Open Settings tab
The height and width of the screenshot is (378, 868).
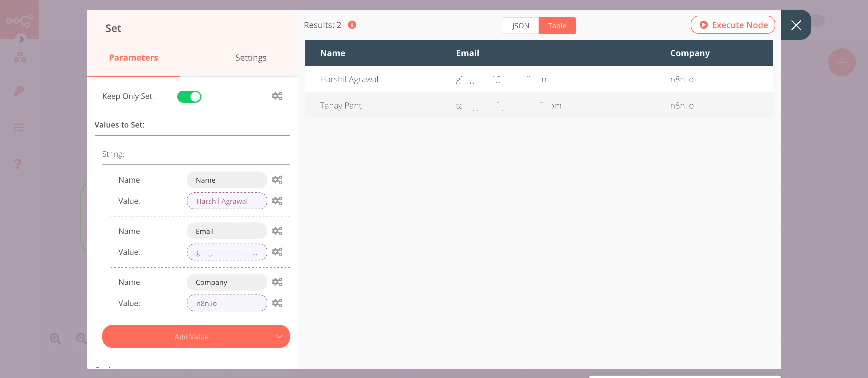tap(251, 57)
